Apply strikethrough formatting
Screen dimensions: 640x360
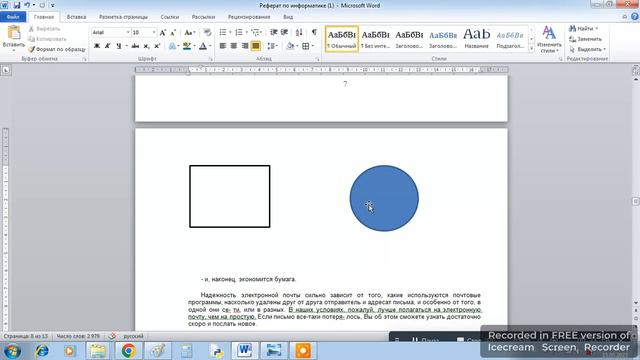pyautogui.click(x=135, y=46)
